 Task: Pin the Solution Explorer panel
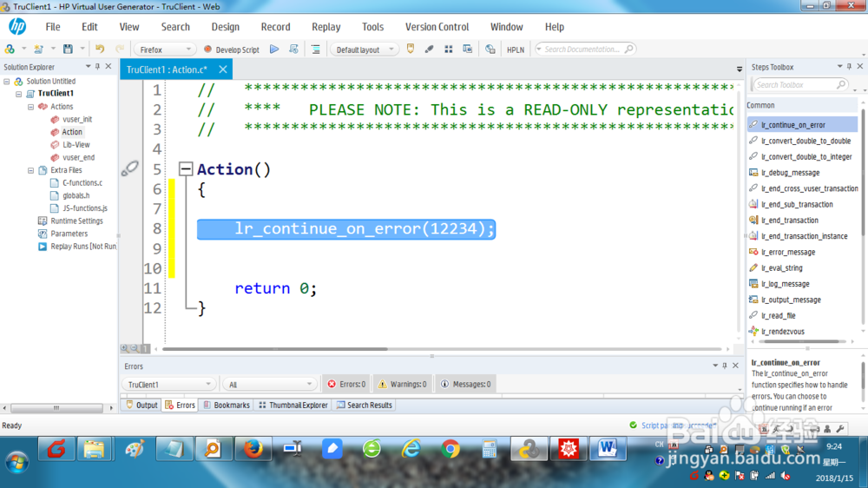pyautogui.click(x=97, y=67)
